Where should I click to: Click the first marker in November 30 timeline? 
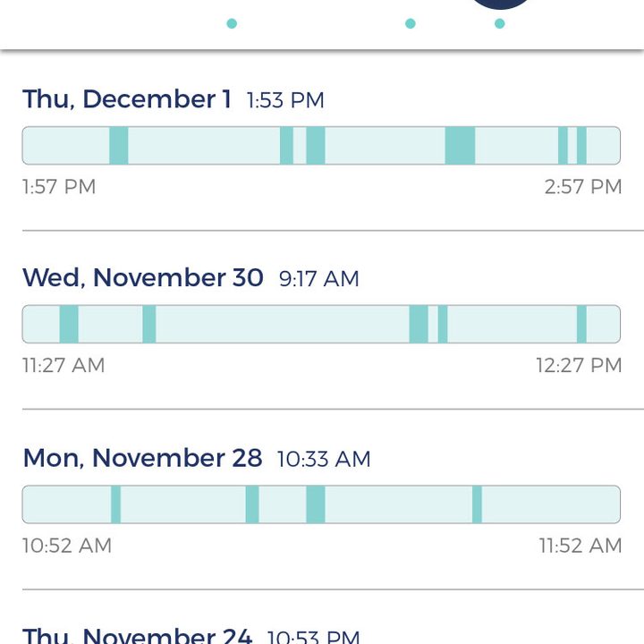click(x=69, y=324)
